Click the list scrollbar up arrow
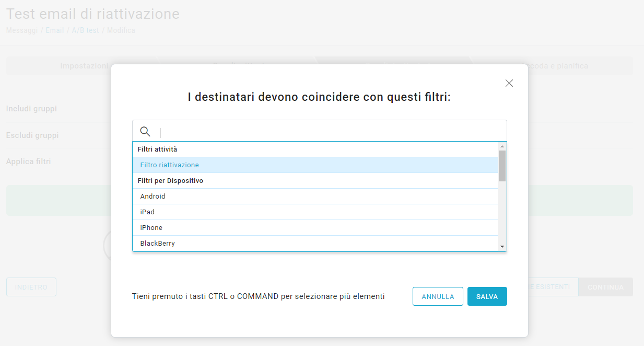Image resolution: width=644 pixels, height=346 pixels. click(x=502, y=146)
